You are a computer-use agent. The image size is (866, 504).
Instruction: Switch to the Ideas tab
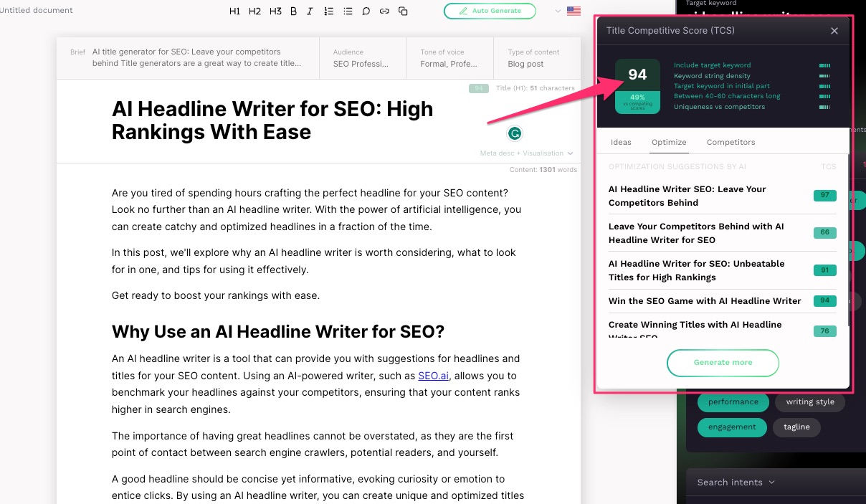click(x=621, y=142)
